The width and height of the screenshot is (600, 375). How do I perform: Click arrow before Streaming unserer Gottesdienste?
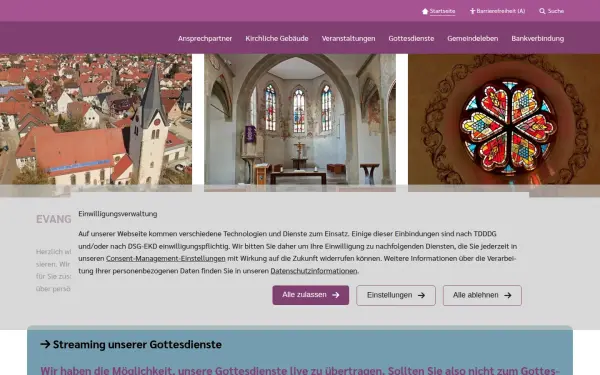pyautogui.click(x=45, y=344)
